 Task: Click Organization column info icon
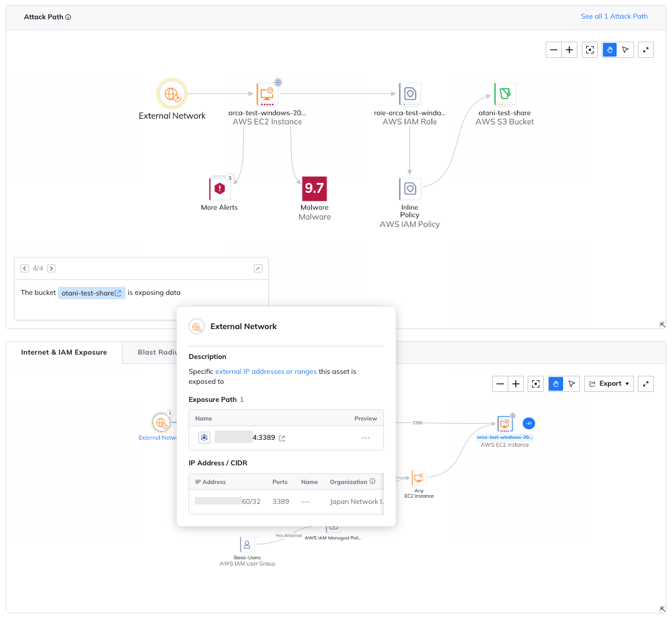[x=373, y=482]
